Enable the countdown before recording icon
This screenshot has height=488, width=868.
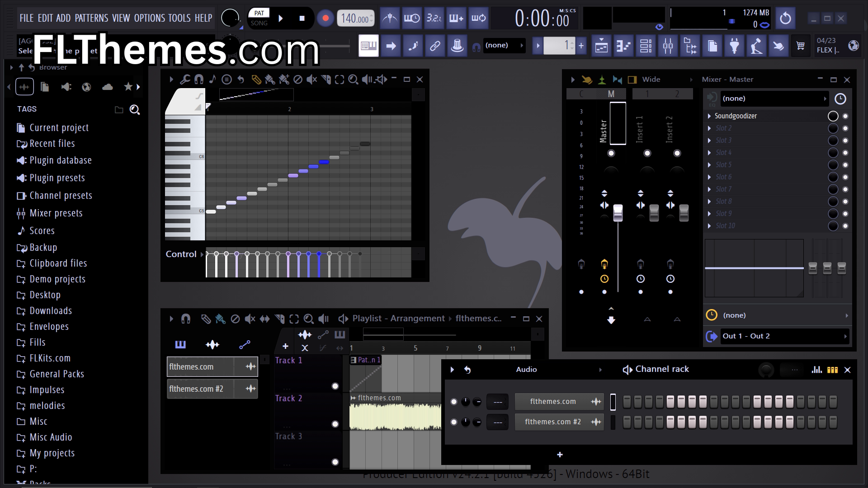[x=434, y=19]
